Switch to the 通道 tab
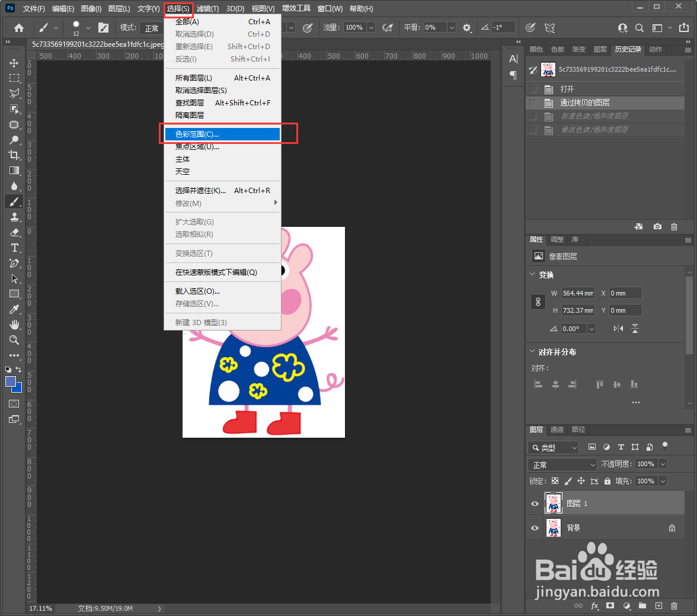 (x=557, y=429)
